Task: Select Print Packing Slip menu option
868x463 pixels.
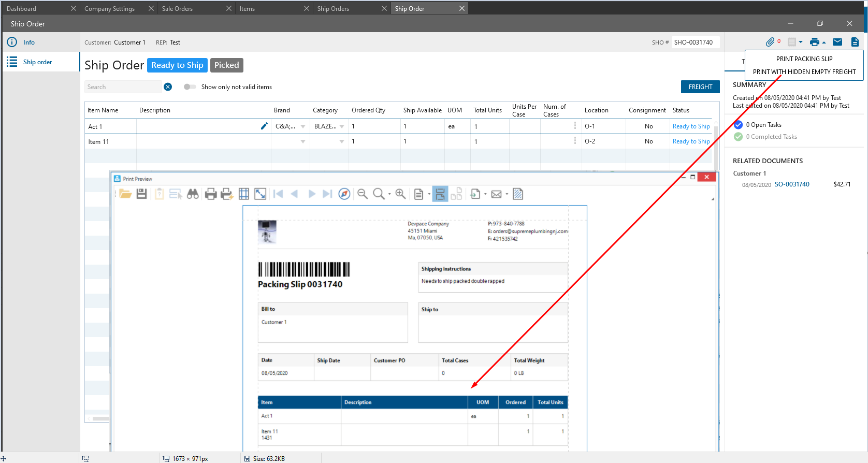Action: click(x=804, y=59)
